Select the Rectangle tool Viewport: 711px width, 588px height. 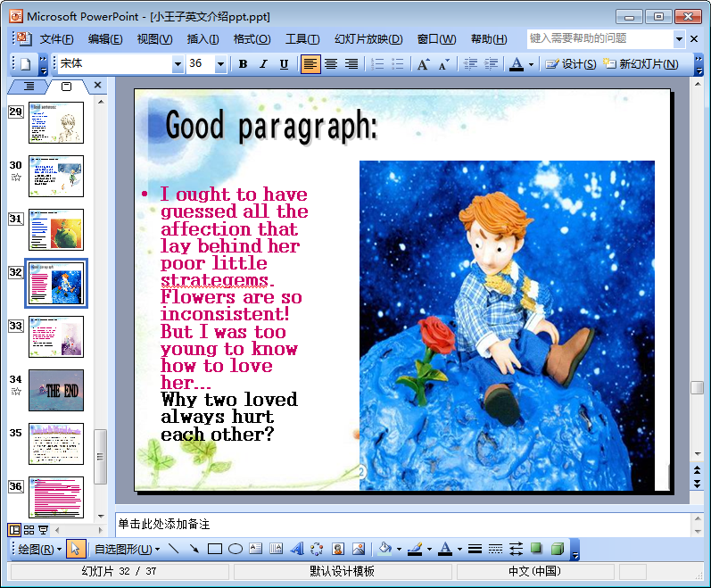[x=214, y=549]
